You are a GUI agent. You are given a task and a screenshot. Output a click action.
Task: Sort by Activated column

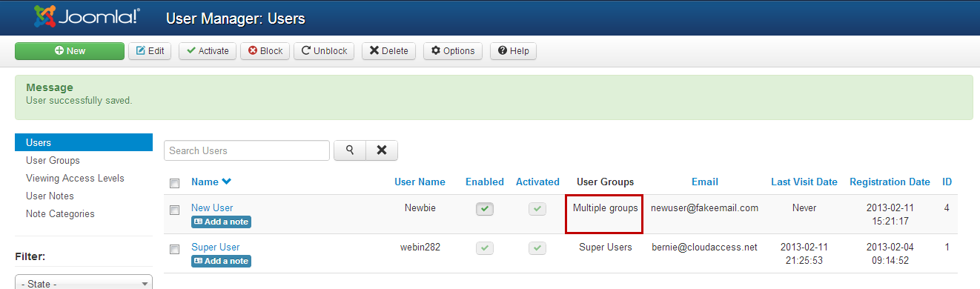click(537, 182)
